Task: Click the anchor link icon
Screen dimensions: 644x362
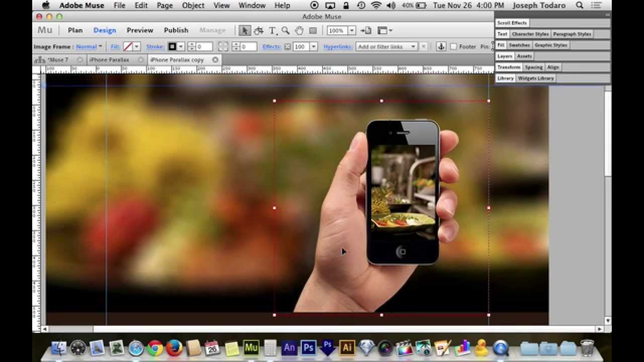Action: (441, 47)
